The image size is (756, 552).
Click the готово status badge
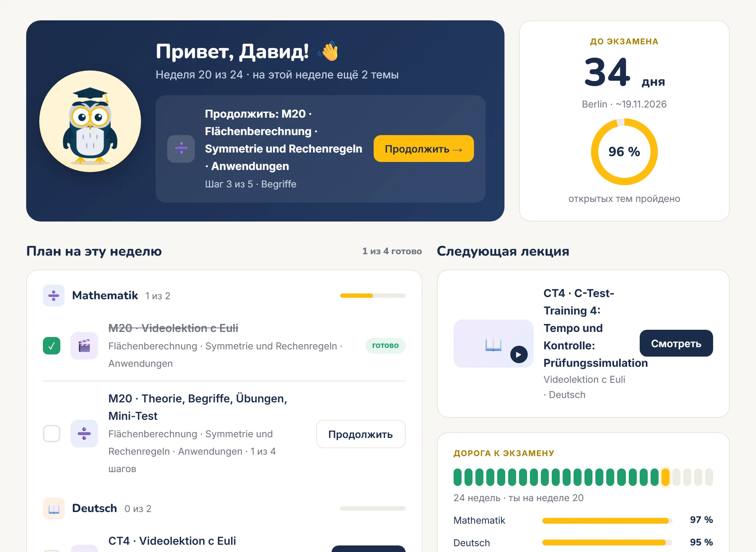click(385, 345)
